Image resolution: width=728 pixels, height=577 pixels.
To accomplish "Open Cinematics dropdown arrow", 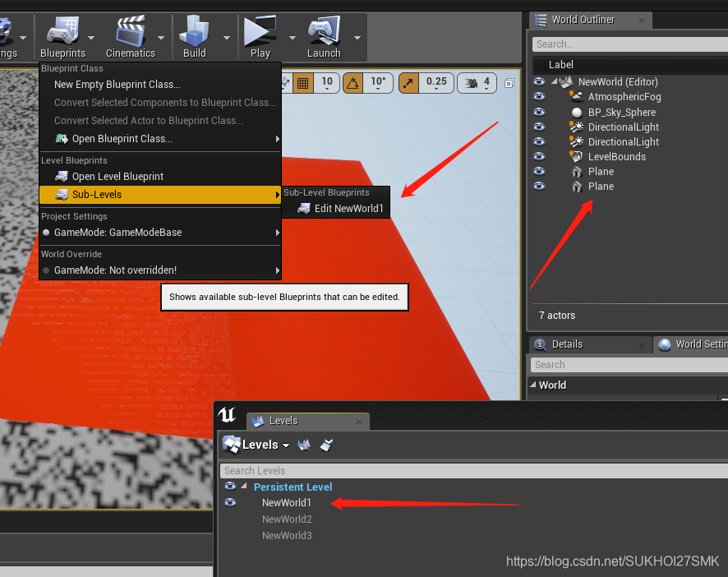I will click(x=161, y=38).
